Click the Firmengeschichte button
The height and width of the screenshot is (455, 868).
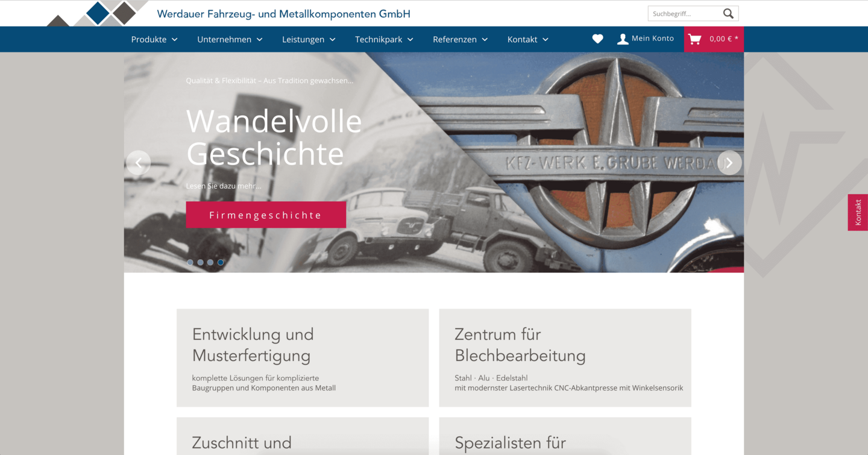[x=266, y=215]
